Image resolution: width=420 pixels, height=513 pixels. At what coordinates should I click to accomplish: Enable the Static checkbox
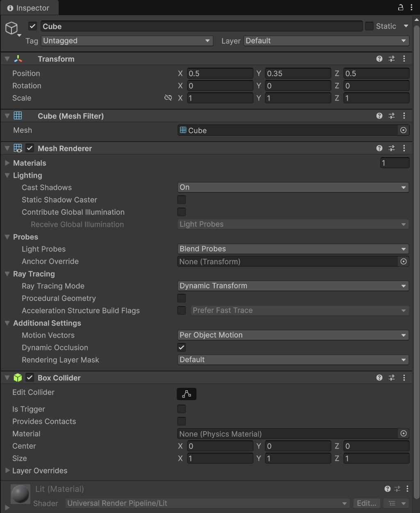point(369,26)
